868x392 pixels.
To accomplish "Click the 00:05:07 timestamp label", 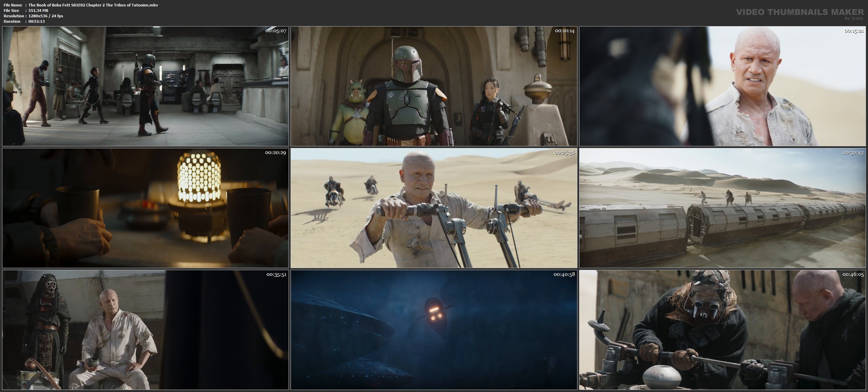I will [276, 31].
